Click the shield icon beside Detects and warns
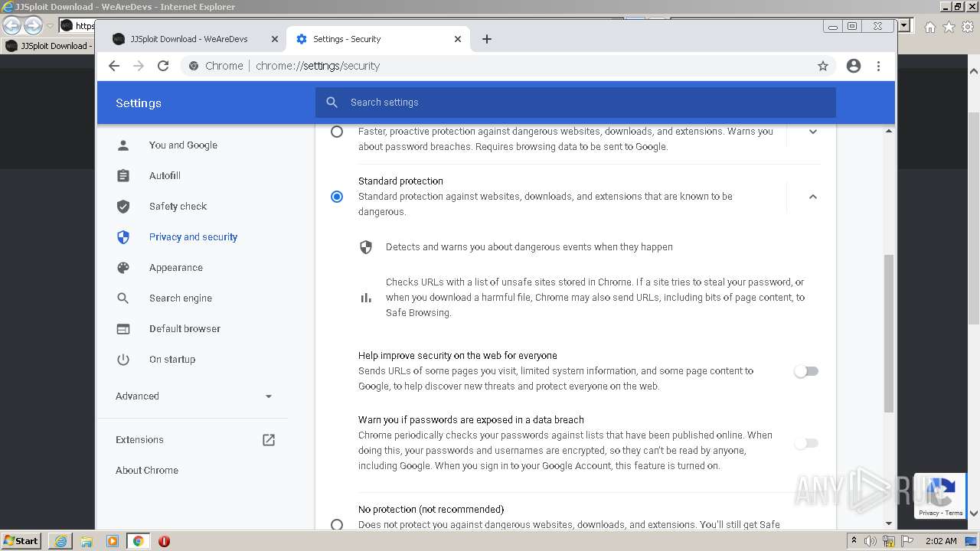 [x=366, y=247]
